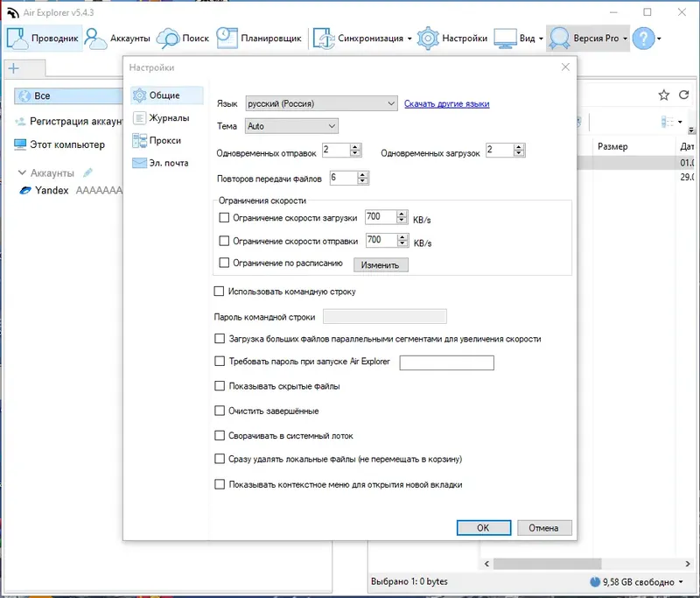Click Регистрация аккаунта in sidebar
Image resolution: width=700 pixels, height=598 pixels.
(68, 121)
